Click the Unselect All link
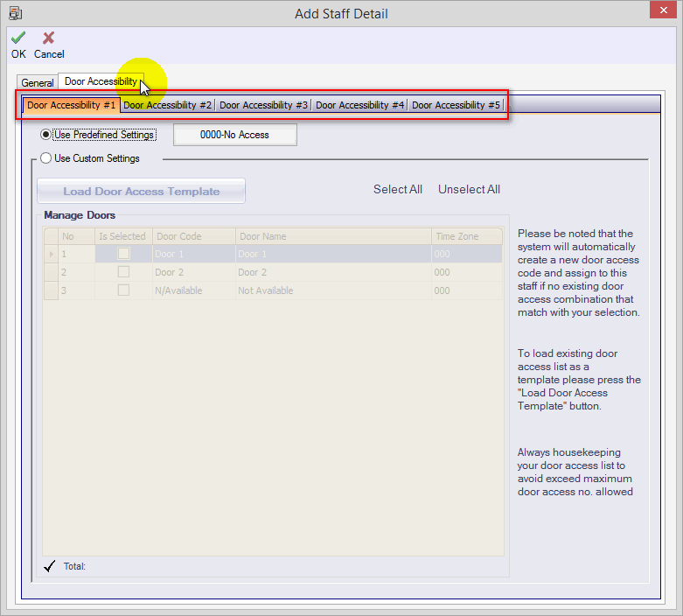The height and width of the screenshot is (616, 683). coord(469,190)
